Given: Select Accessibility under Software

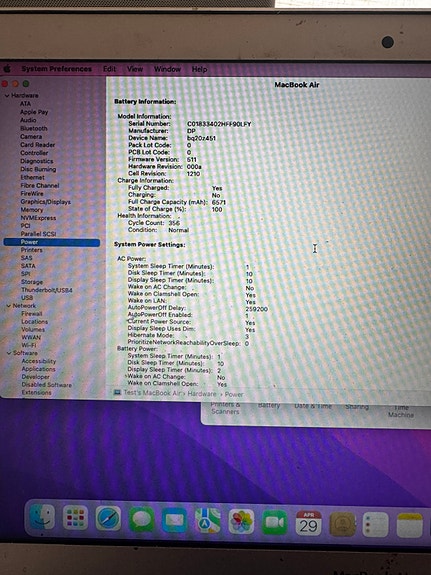Looking at the screenshot, I should click(x=39, y=361).
